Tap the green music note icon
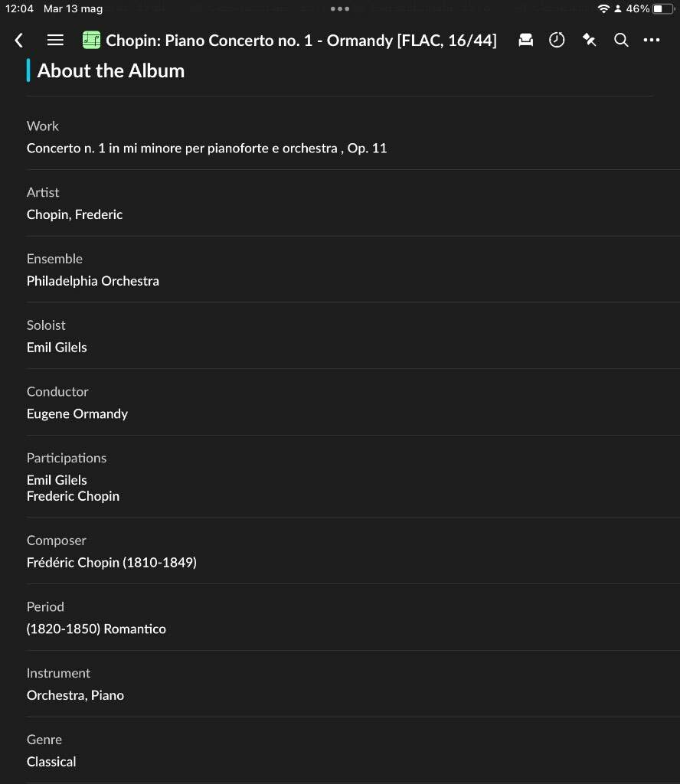Image resolution: width=680 pixels, height=784 pixels. click(x=91, y=40)
